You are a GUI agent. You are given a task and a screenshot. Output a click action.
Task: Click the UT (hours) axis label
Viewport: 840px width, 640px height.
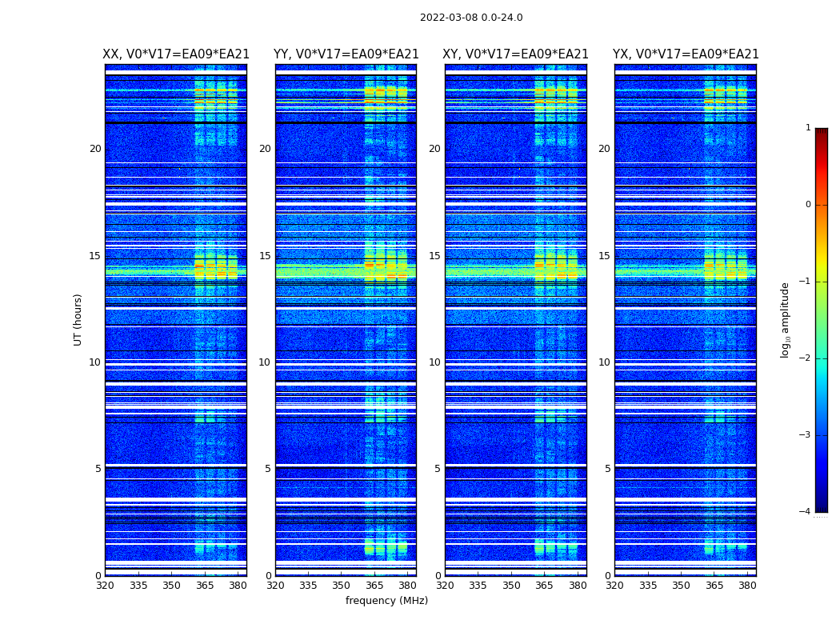point(78,320)
